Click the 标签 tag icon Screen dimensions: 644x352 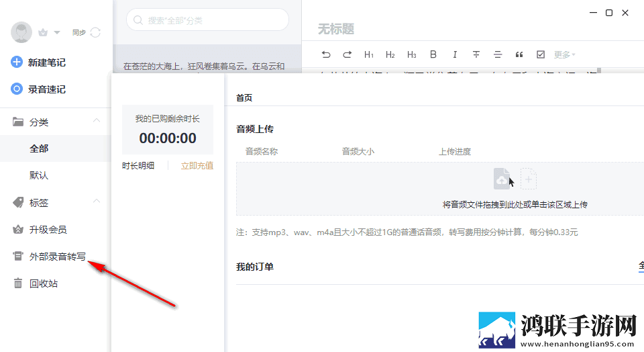(x=17, y=202)
